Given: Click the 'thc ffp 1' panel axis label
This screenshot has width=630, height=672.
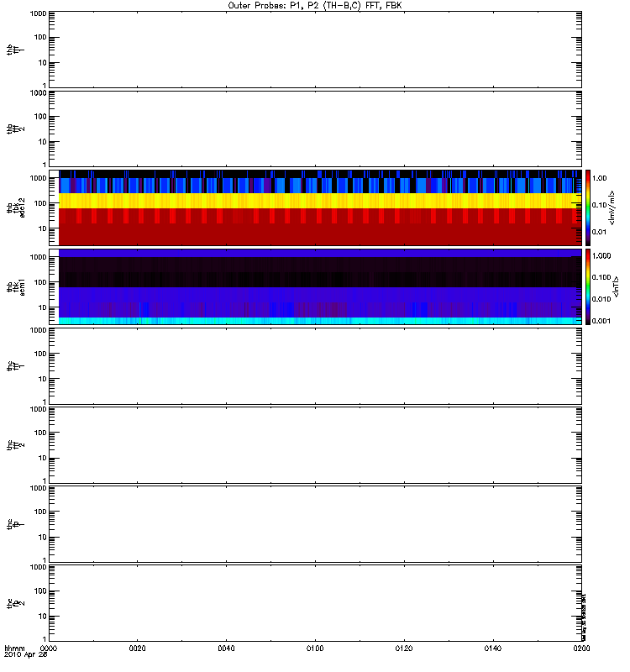Looking at the screenshot, I should point(15,524).
